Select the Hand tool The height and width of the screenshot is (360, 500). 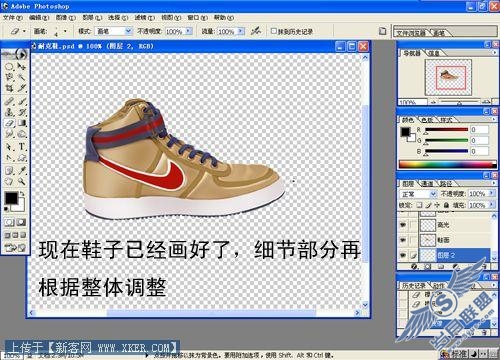coord(9,182)
